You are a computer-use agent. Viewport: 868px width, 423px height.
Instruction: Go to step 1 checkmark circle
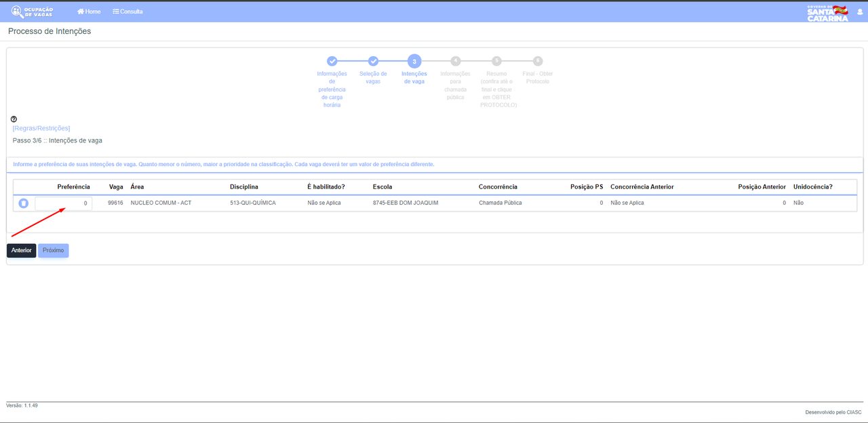(332, 61)
